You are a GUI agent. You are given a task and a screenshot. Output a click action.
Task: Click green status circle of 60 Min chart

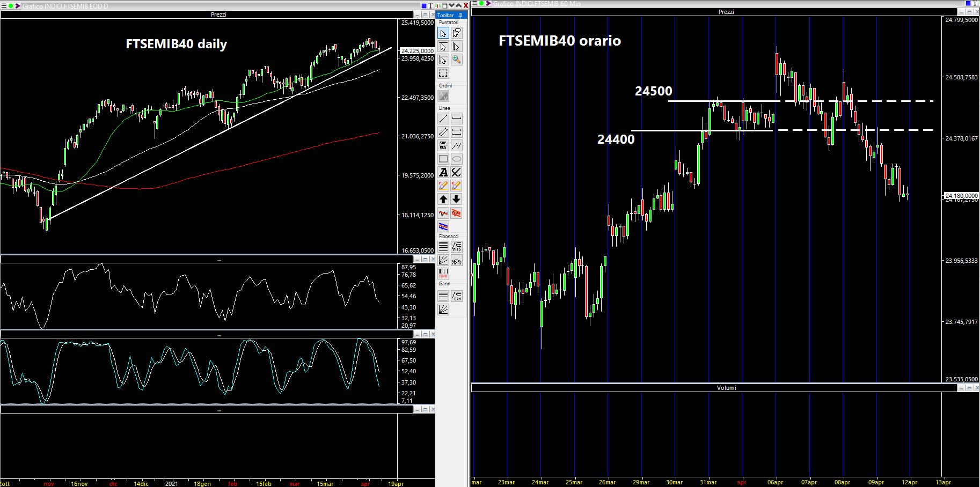tap(482, 3)
